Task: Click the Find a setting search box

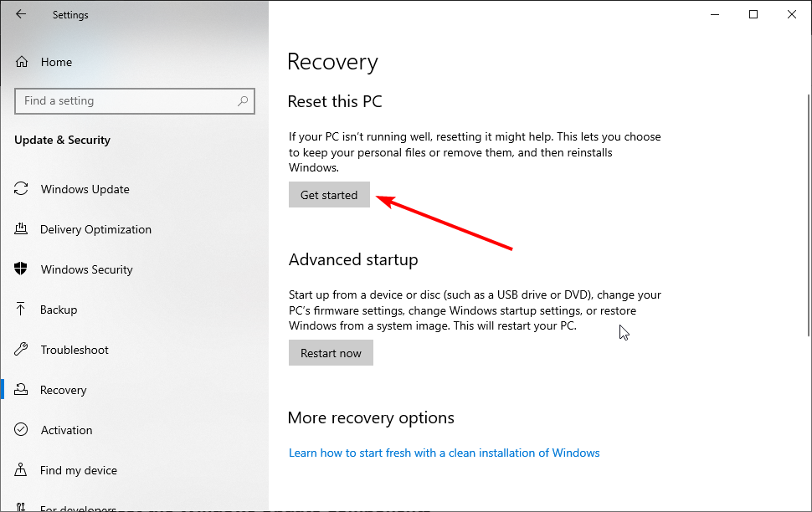Action: (x=126, y=101)
